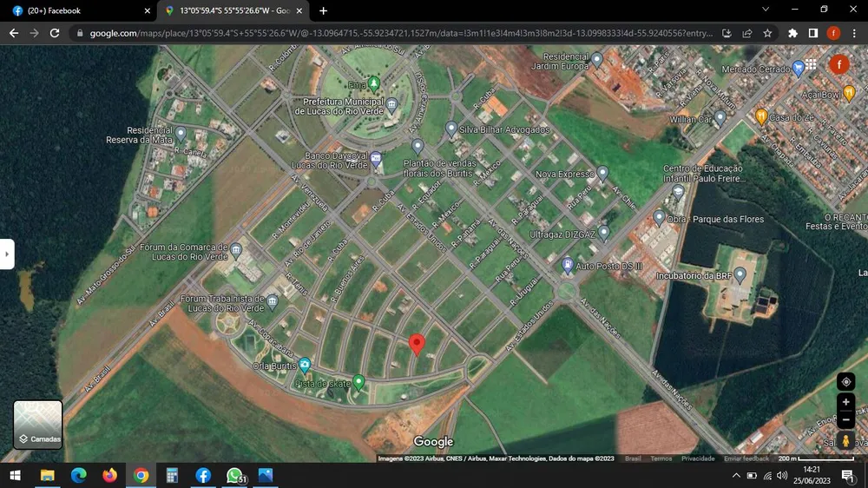Install the app from address bar
868x488 pixels.
(727, 33)
